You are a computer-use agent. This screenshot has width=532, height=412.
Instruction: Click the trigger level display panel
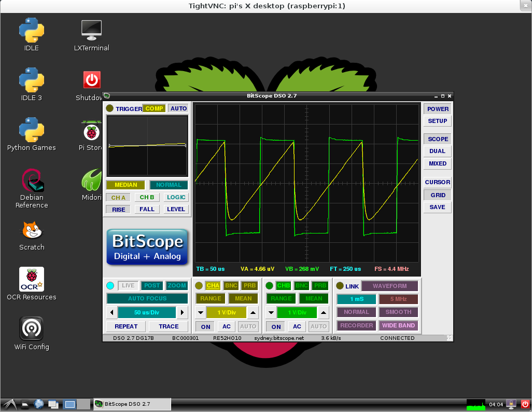147,146
